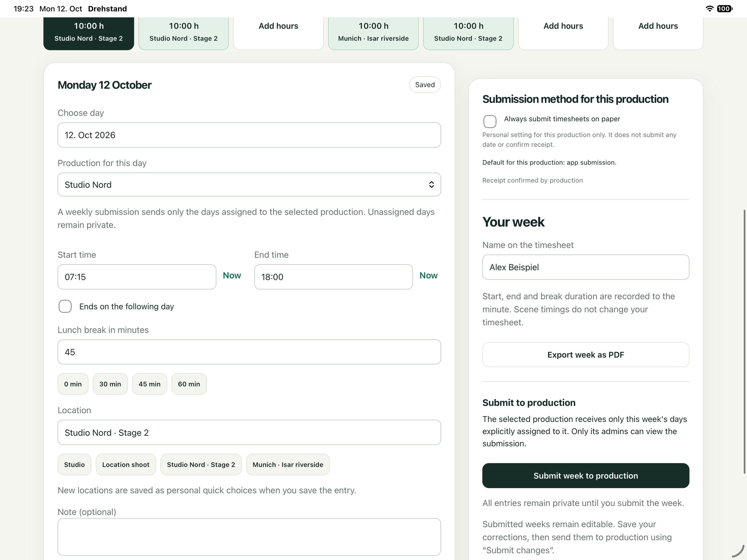Click 'Receipt confirmed by production' text

click(532, 180)
